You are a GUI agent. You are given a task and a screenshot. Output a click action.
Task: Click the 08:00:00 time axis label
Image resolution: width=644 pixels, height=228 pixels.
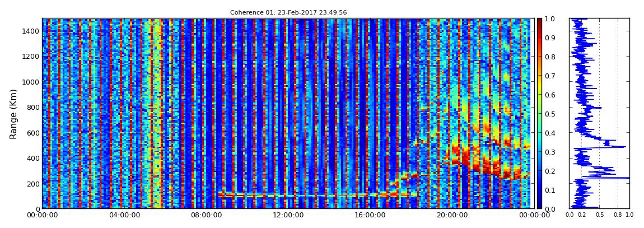pos(205,215)
